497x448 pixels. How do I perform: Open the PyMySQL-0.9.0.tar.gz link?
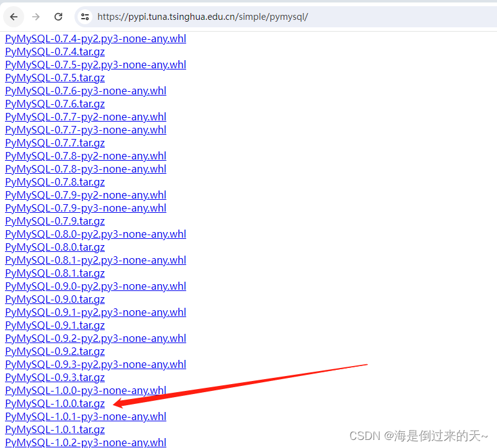tap(55, 299)
